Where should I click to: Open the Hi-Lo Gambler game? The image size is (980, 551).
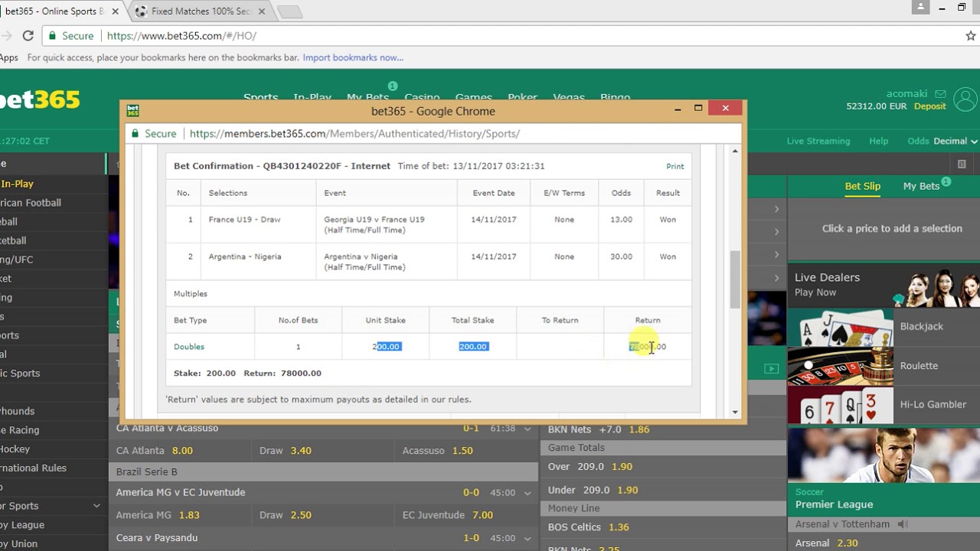[x=884, y=405]
